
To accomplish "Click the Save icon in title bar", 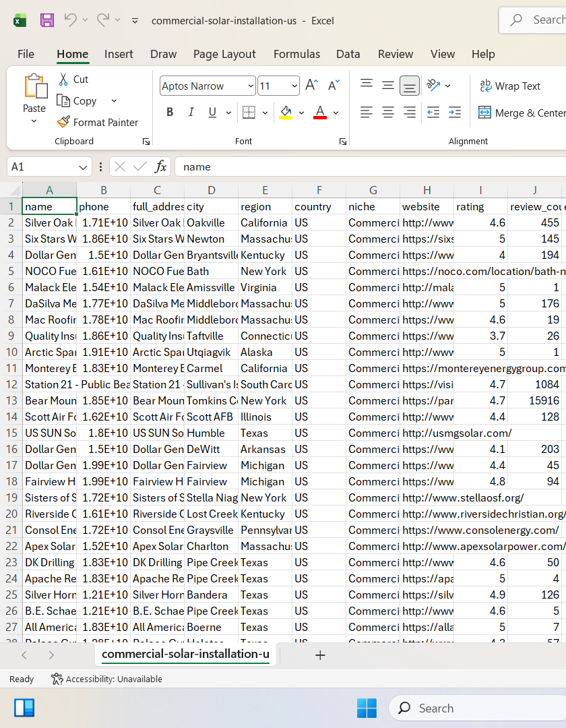I will point(47,20).
